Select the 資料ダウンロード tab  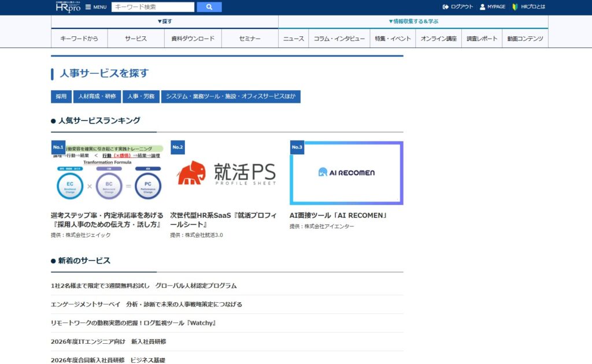pyautogui.click(x=193, y=39)
